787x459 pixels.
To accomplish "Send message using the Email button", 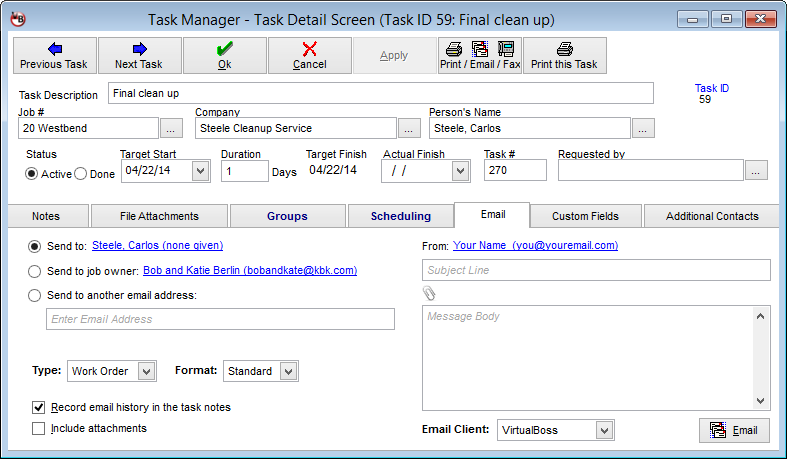I will pos(734,431).
